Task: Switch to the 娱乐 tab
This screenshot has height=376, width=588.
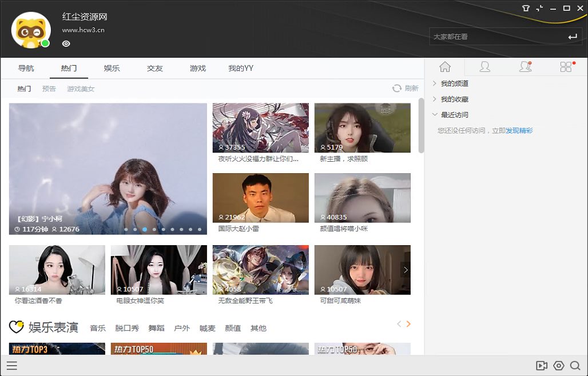Action: click(111, 67)
